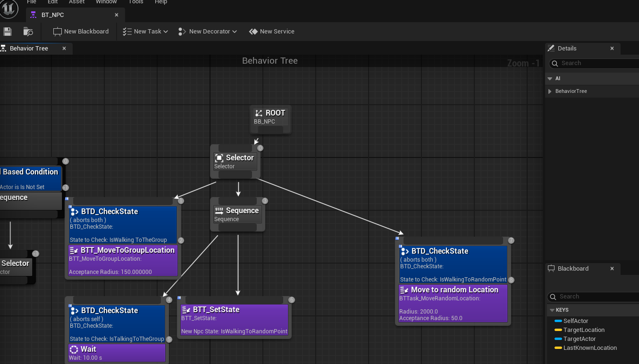This screenshot has height=364, width=639.
Task: Collapse the KEYS section in Blackboard
Action: point(552,310)
